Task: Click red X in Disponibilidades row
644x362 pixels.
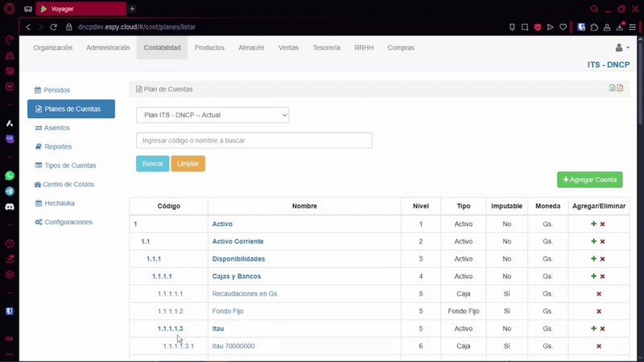Action: click(x=602, y=259)
